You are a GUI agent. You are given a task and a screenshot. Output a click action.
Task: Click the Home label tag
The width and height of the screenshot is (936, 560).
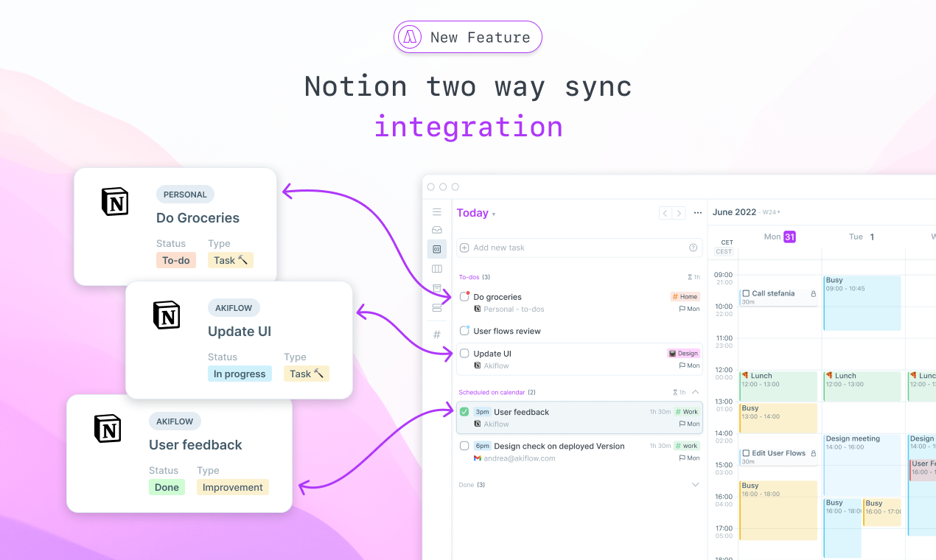[x=685, y=297]
